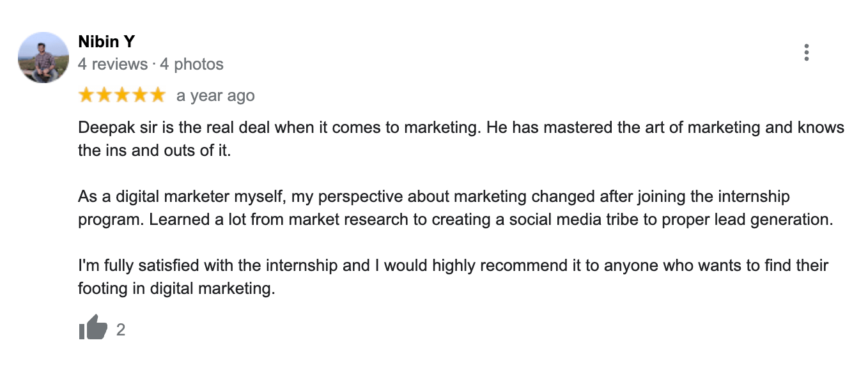Click the "a year ago" timestamp
868x377 pixels.
point(215,96)
